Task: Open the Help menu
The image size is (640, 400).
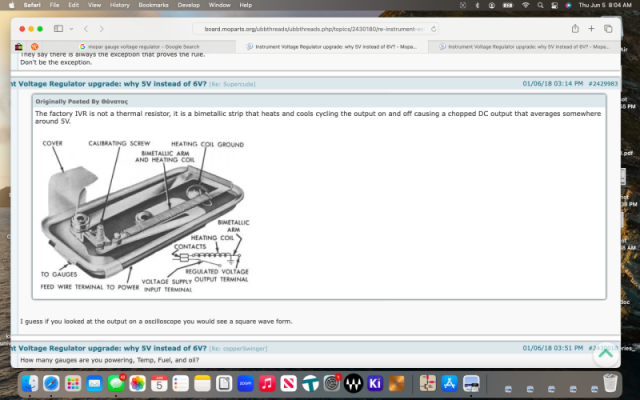Action: click(245, 5)
